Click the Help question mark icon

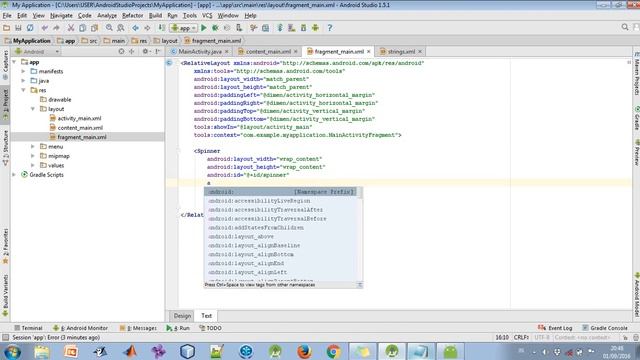point(330,28)
